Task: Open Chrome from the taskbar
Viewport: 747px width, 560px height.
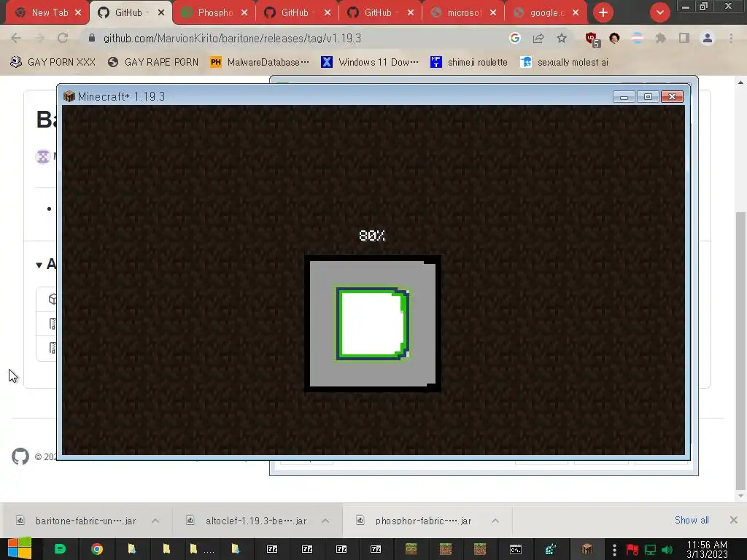Action: (97, 549)
